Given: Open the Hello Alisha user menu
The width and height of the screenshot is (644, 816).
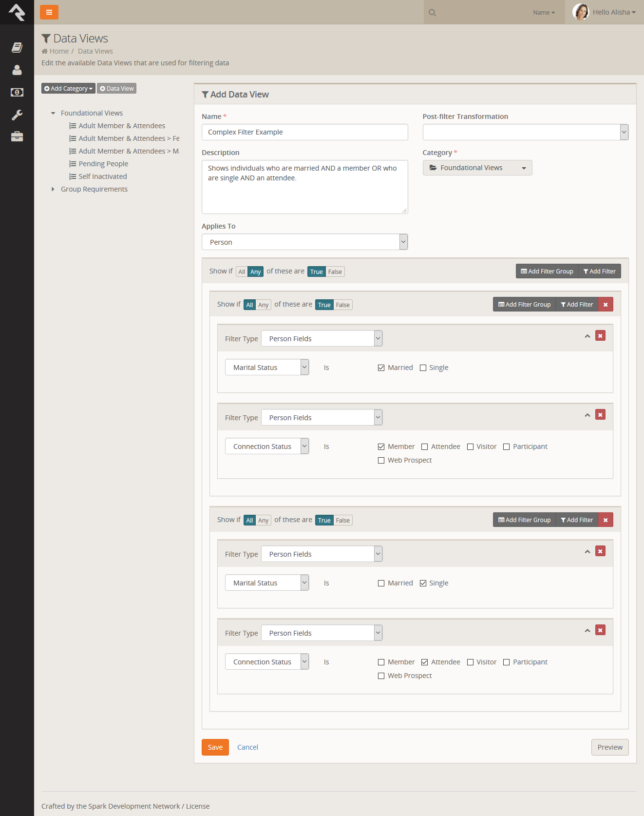Looking at the screenshot, I should click(x=614, y=12).
